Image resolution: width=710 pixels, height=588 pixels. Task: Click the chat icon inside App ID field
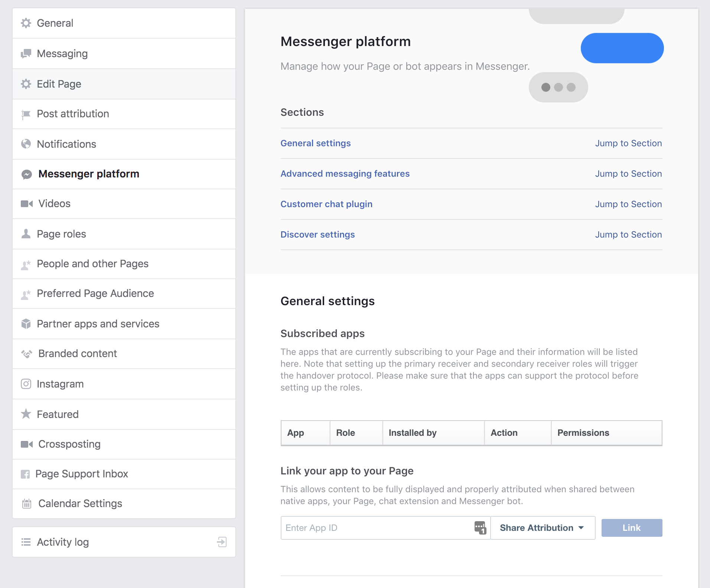tap(480, 527)
